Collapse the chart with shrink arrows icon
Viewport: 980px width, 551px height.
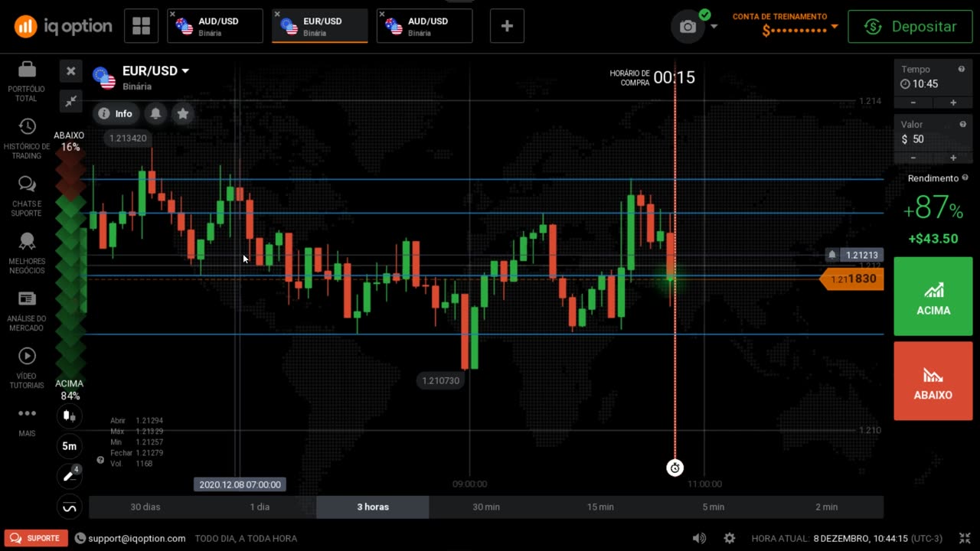click(x=70, y=100)
